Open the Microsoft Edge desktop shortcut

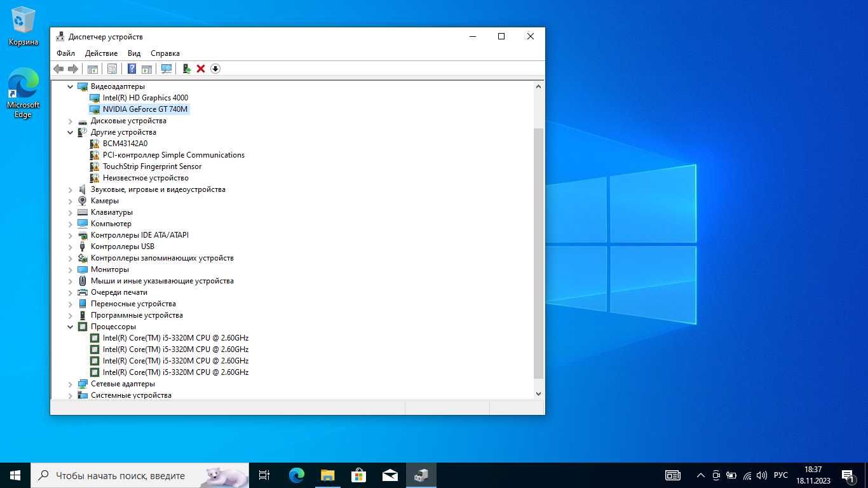(x=24, y=93)
